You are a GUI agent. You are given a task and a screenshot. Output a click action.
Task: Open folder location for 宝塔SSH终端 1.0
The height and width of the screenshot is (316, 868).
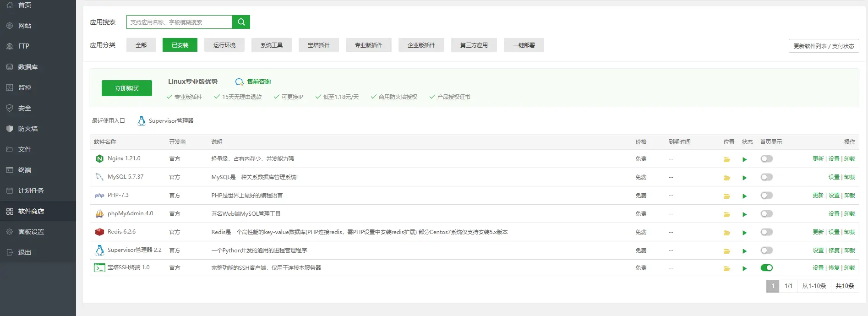click(726, 268)
